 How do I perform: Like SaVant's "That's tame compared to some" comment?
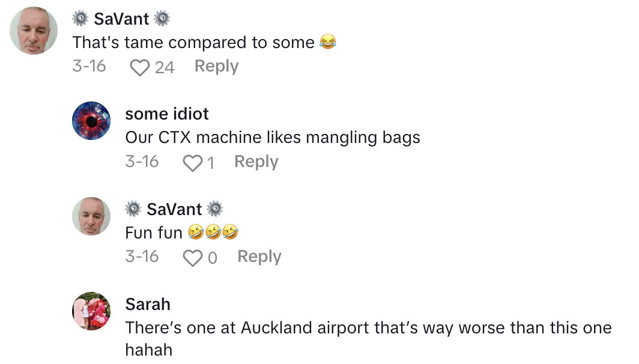[x=139, y=67]
